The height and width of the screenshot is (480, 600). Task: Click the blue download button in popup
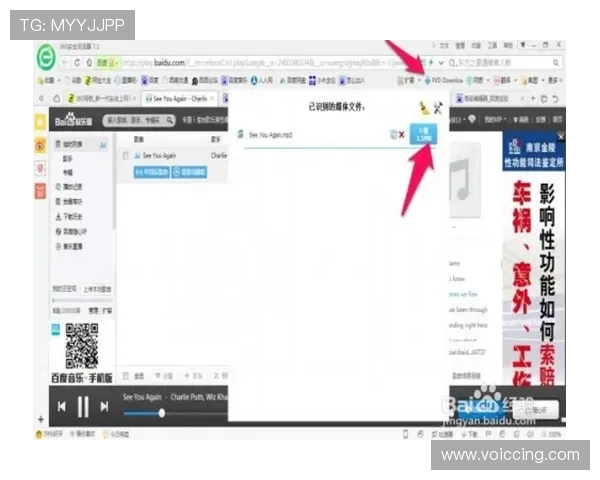coord(423,134)
